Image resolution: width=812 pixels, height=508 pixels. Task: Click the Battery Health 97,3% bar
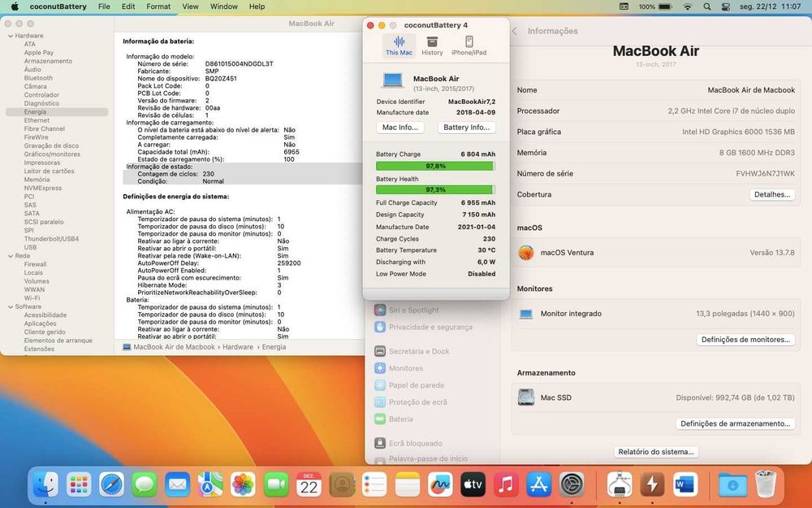[x=435, y=189]
